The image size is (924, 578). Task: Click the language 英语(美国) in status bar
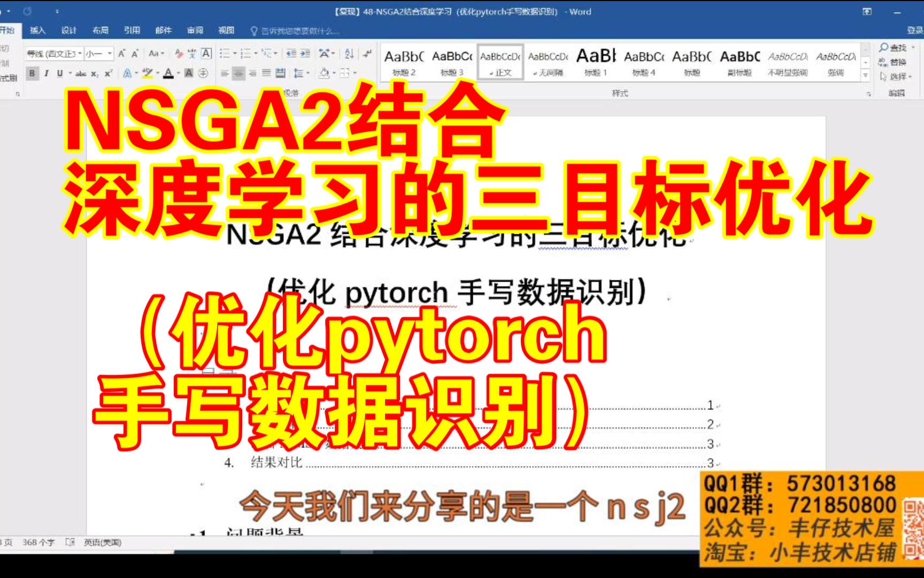coord(103,542)
